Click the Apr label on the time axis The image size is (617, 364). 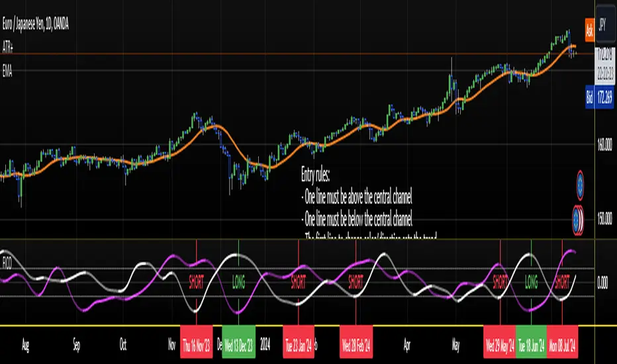(x=407, y=345)
